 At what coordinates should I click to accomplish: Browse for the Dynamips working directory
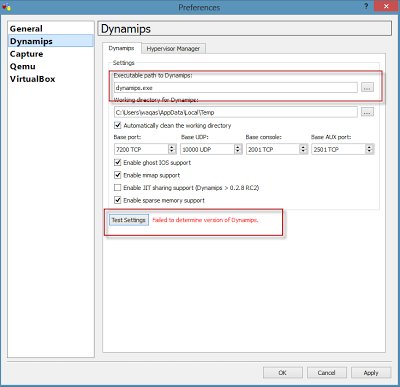pyautogui.click(x=367, y=112)
